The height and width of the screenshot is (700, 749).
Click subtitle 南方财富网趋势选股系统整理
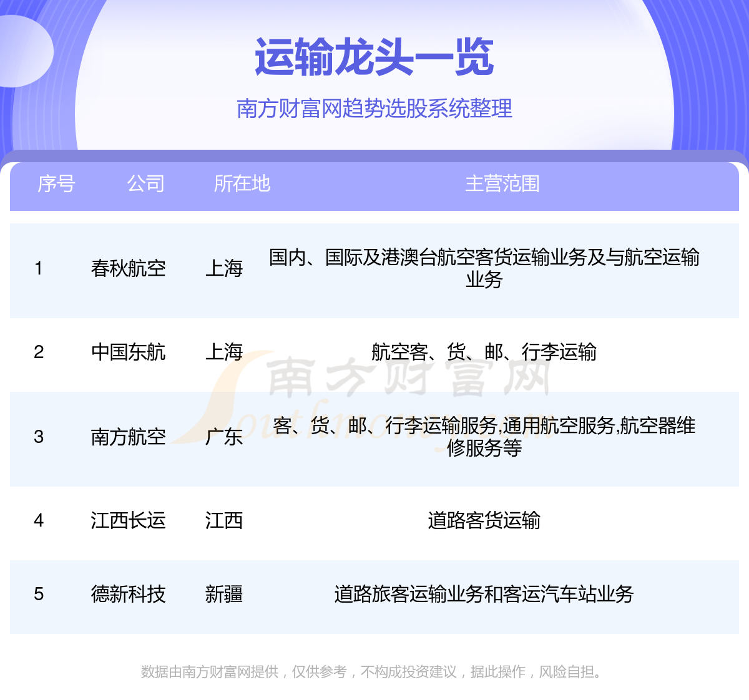tap(374, 109)
